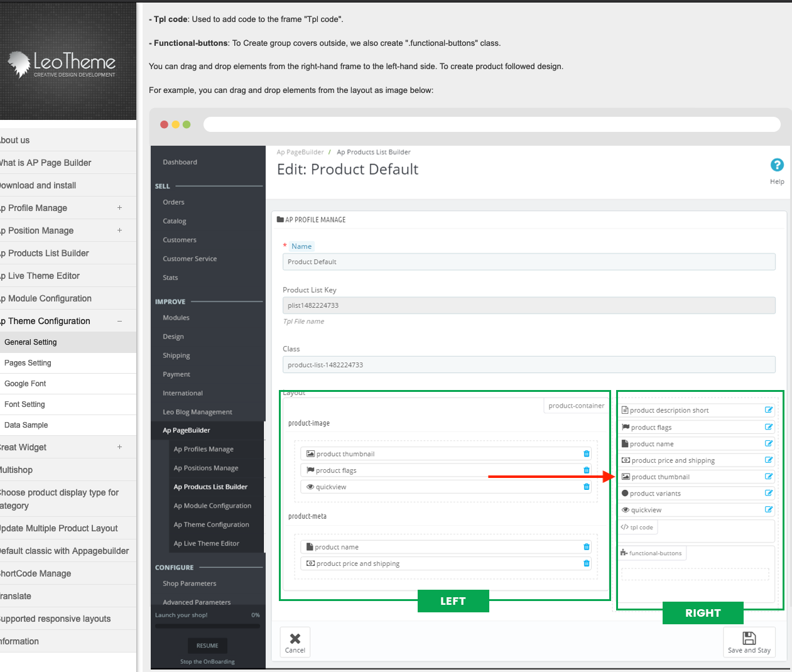The width and height of the screenshot is (792, 672).
Task: Click Ap PageBuilder breadcrumb link
Action: click(300, 152)
